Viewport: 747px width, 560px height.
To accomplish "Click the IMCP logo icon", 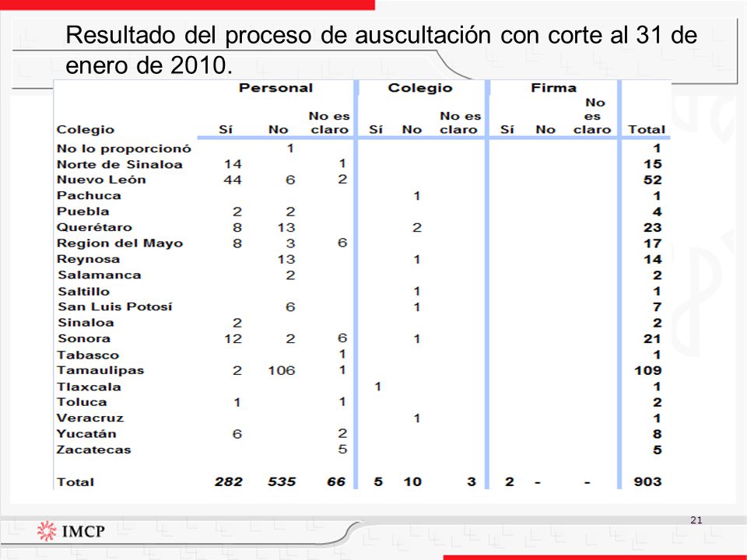I will point(47,531).
